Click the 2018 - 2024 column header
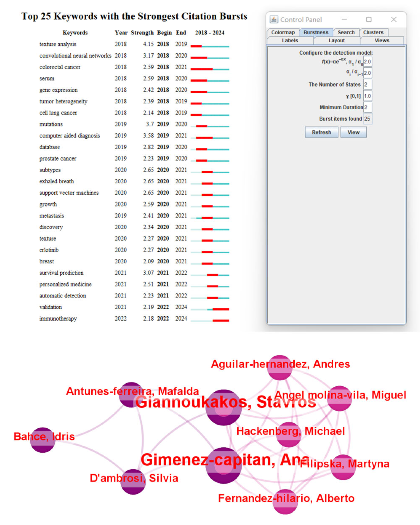Viewport: 420px width, 525px height. coord(210,33)
